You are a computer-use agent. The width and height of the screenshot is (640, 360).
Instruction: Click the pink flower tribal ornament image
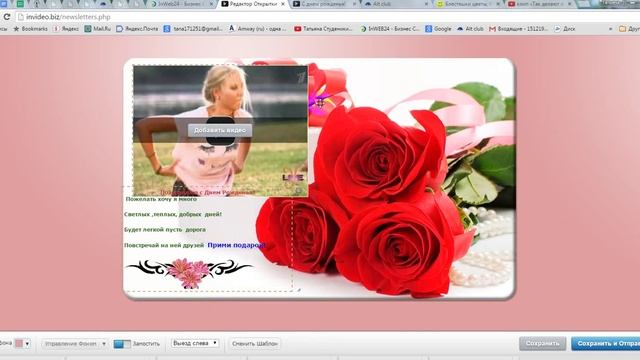click(x=189, y=272)
